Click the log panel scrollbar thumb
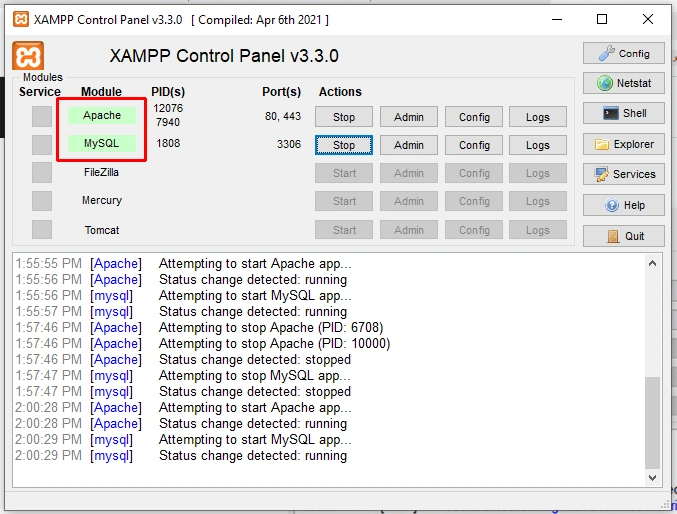This screenshot has height=514, width=677. [652, 423]
